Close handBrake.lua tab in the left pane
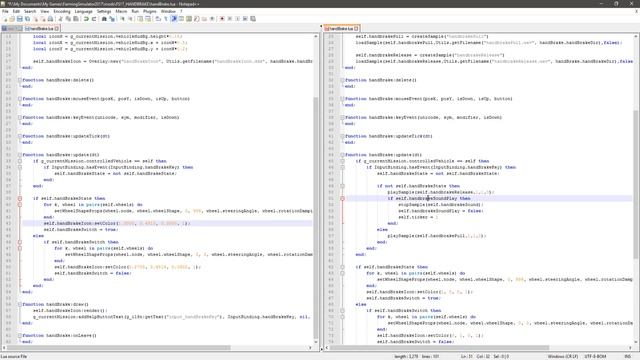Screen dimensions: 640x360 [57, 29]
